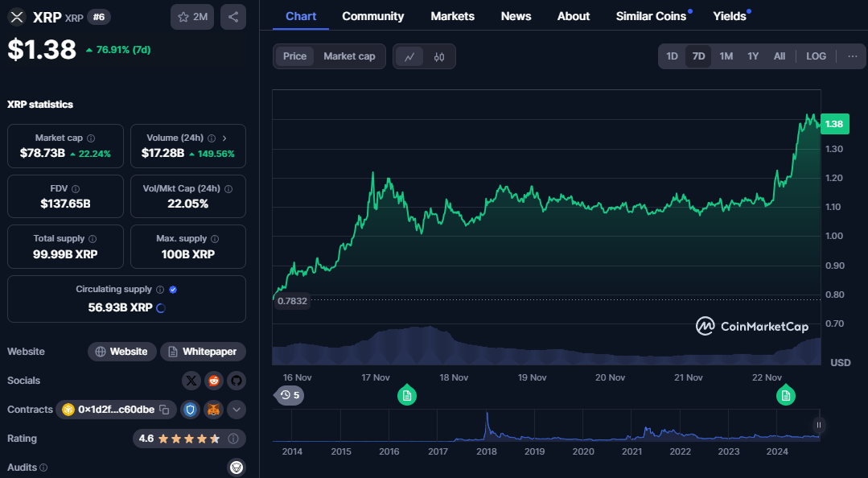Click the green 1.38 price label

click(834, 124)
